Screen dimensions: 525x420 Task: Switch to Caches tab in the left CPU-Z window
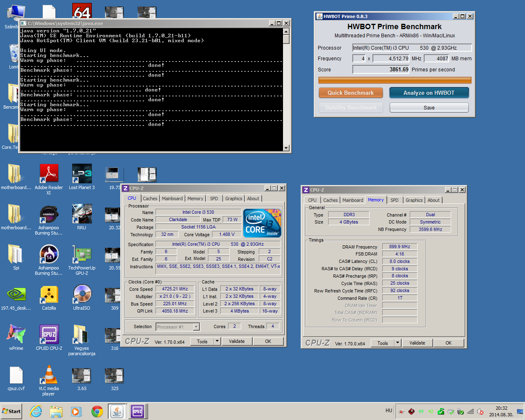point(150,199)
